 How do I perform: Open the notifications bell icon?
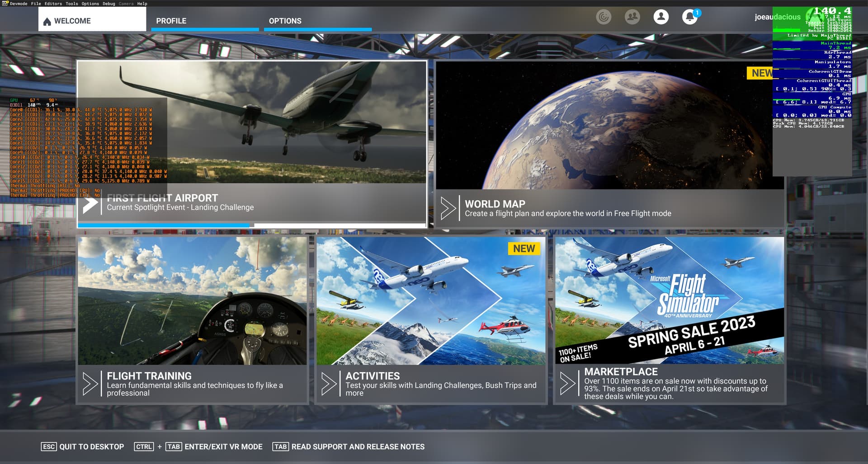coord(689,17)
